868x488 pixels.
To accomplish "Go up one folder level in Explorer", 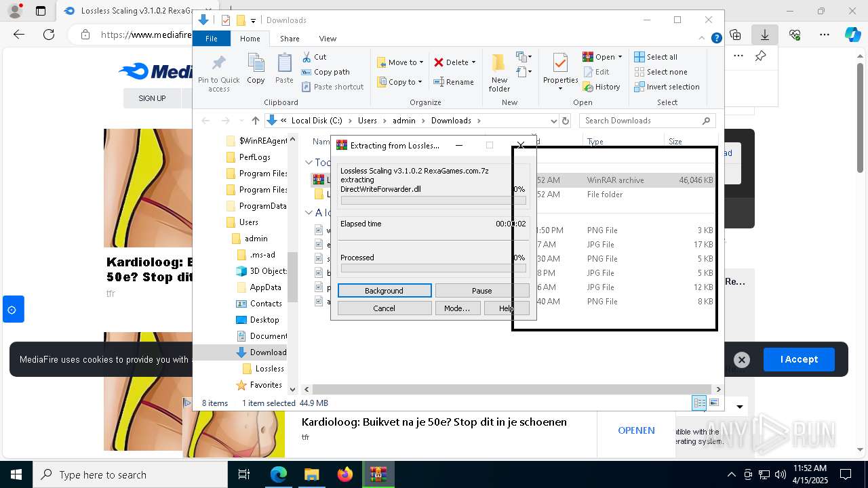I will 255,121.
